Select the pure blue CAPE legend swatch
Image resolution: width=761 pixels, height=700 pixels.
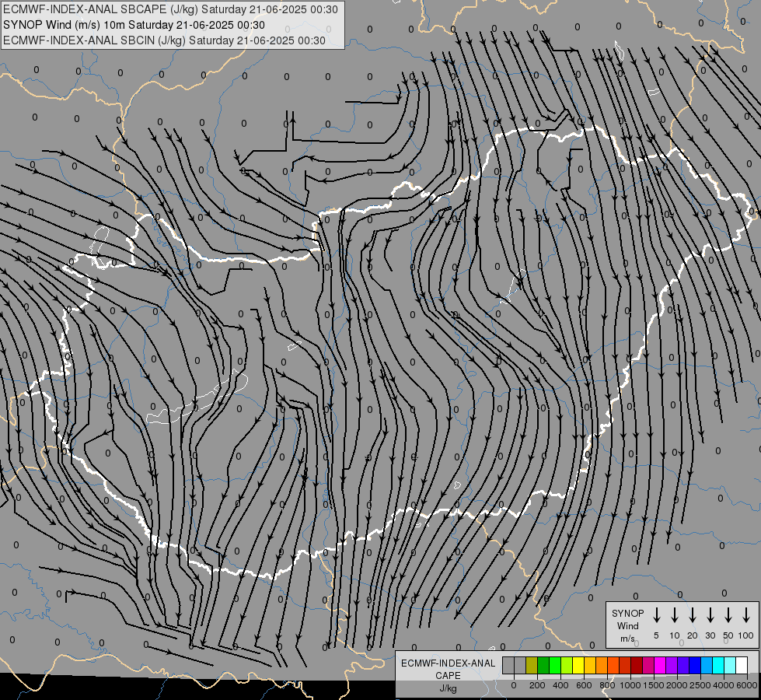tap(694, 665)
